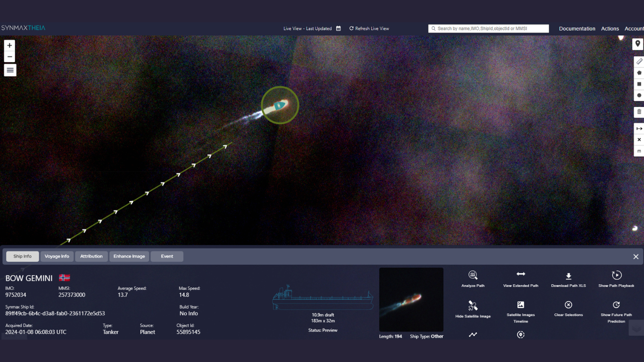The width and height of the screenshot is (644, 362).
Task: Switch to the Voyage Info tab
Action: pos(57,256)
